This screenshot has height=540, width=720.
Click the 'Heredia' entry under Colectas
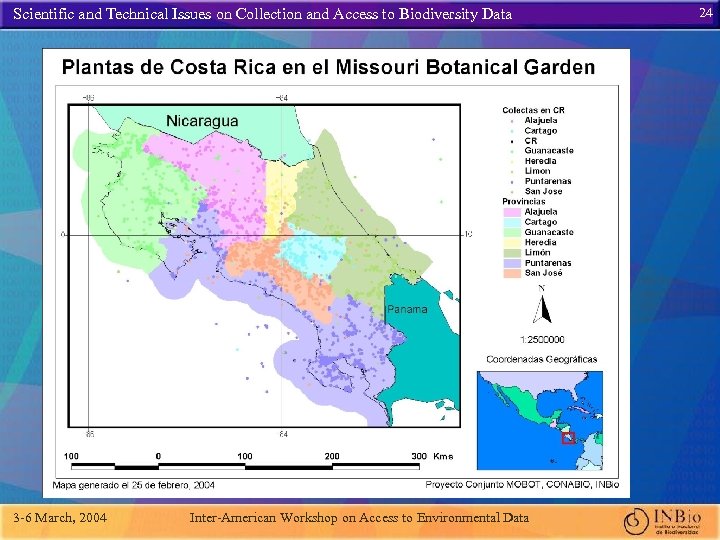pos(540,161)
